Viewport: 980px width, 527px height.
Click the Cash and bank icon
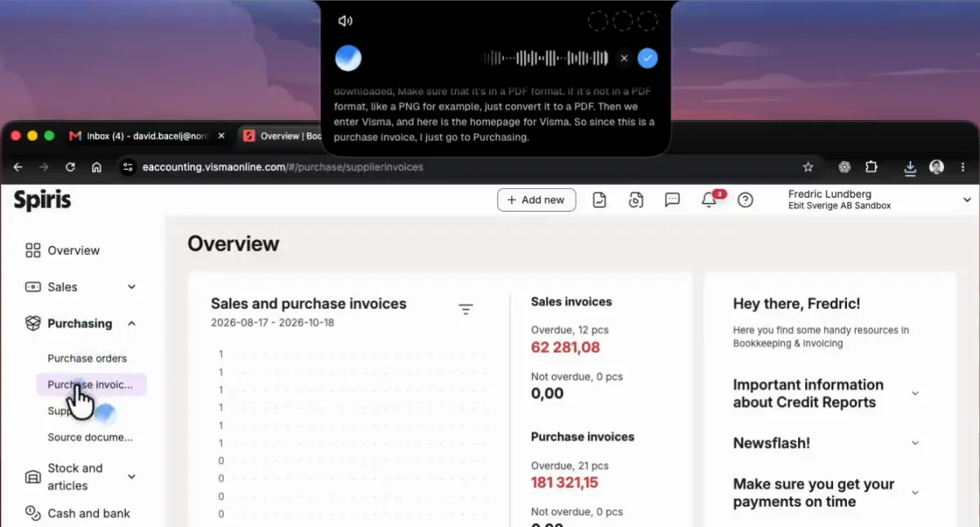click(33, 513)
